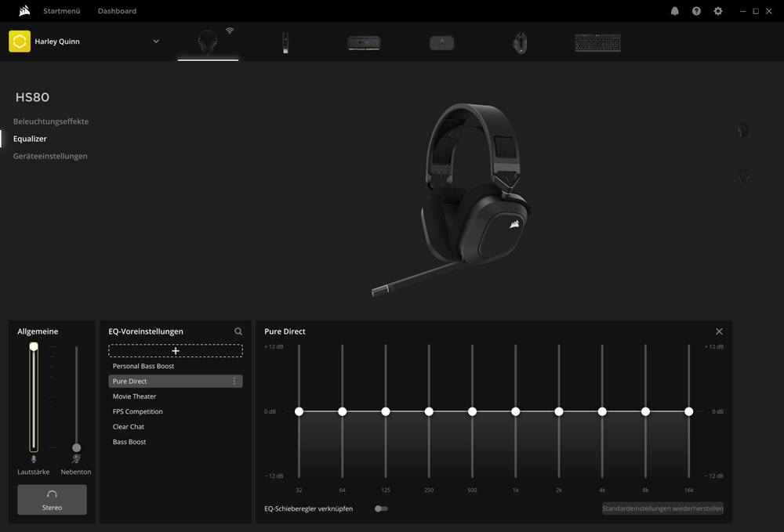Click the 250 Hz EQ slider handle
This screenshot has height=532, width=784.
click(x=429, y=411)
